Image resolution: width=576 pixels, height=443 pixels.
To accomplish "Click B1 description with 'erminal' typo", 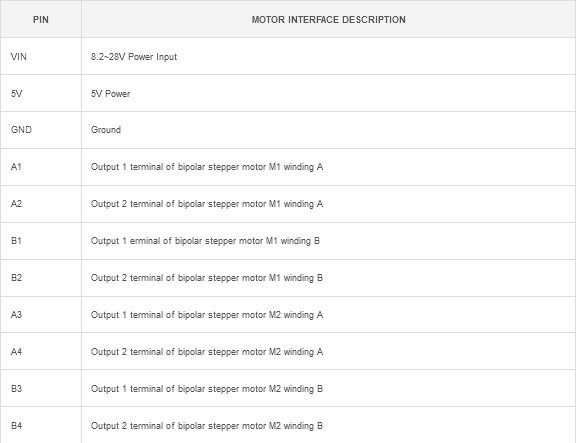I will pos(205,241).
